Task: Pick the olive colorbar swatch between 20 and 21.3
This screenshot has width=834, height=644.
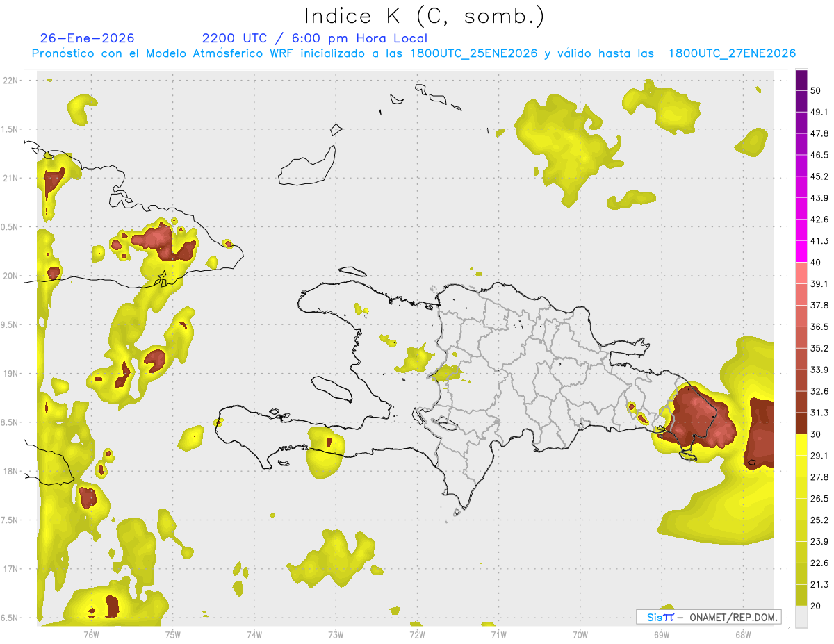Action: (801, 595)
